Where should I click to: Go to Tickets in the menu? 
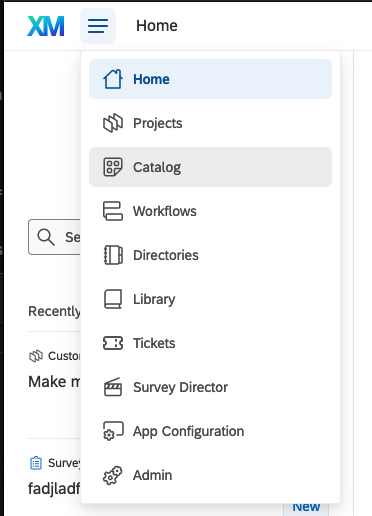tap(210, 343)
